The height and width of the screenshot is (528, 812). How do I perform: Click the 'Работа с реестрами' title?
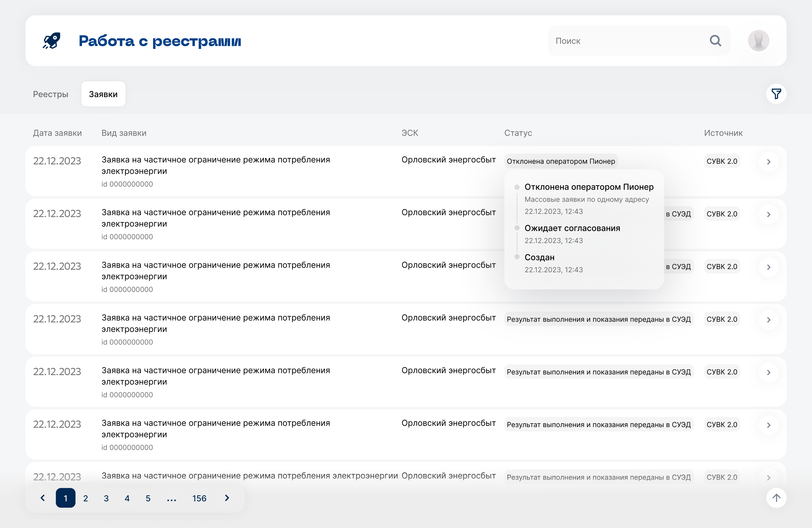(x=160, y=41)
